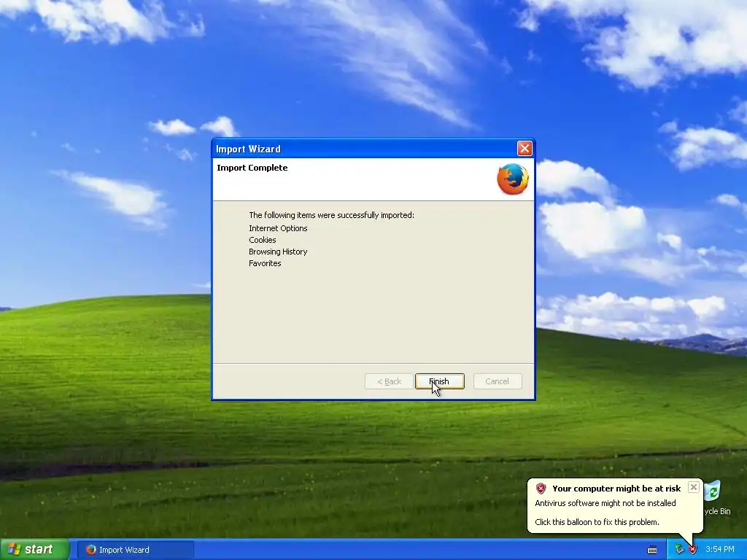Click the Firefox logo in the wizard header
Viewport: 747px width, 560px height.
[x=513, y=179]
